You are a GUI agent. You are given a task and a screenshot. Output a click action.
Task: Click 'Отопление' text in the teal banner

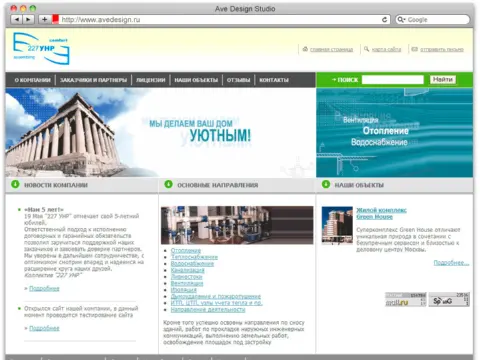click(x=386, y=131)
